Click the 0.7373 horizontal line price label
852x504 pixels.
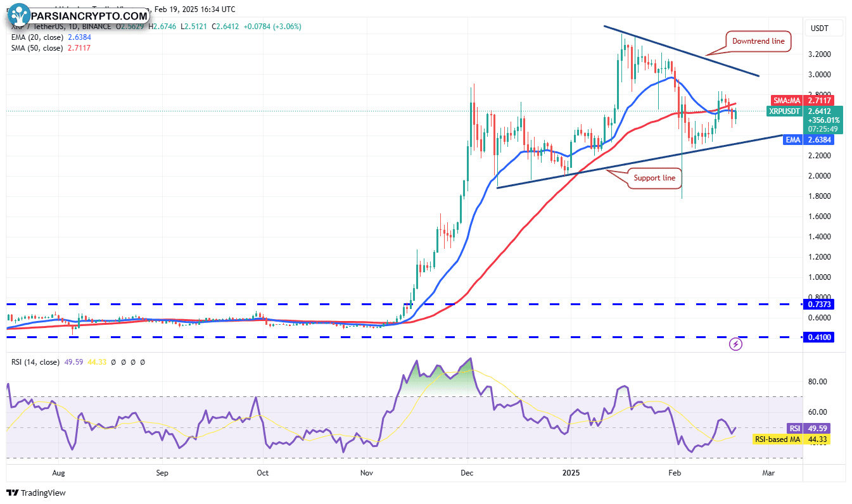[x=818, y=305]
